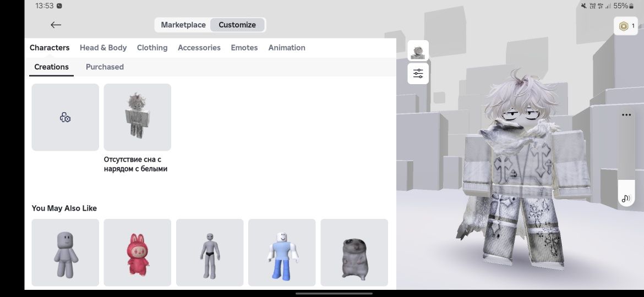Open the red bunny character recommendation
Viewport: 644px width, 297px height.
coord(137,252)
